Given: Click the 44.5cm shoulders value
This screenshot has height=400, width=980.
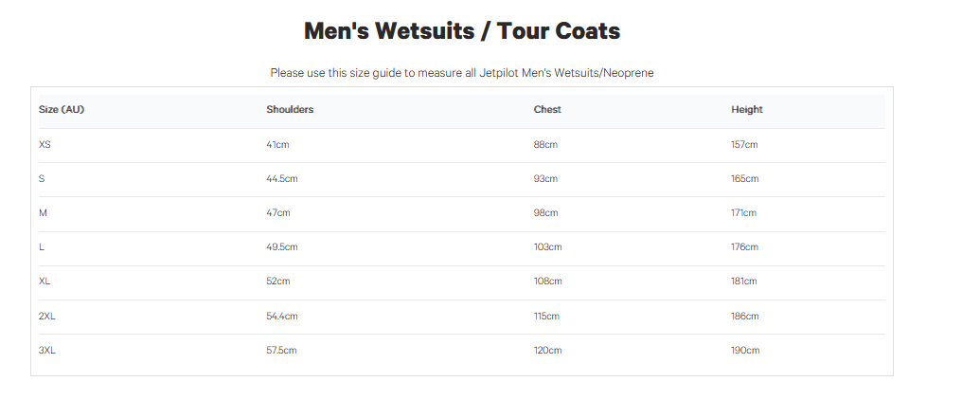Looking at the screenshot, I should point(282,179).
